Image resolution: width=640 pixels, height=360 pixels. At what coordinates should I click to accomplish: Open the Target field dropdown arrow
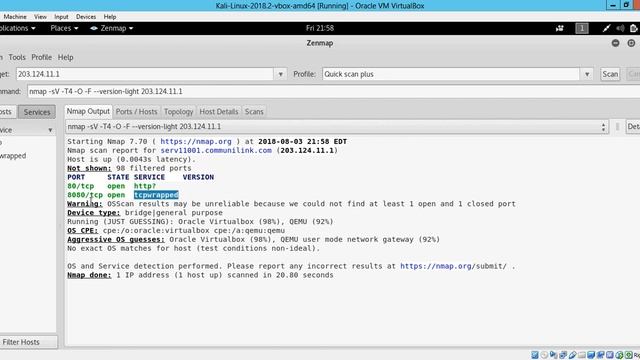click(x=280, y=74)
